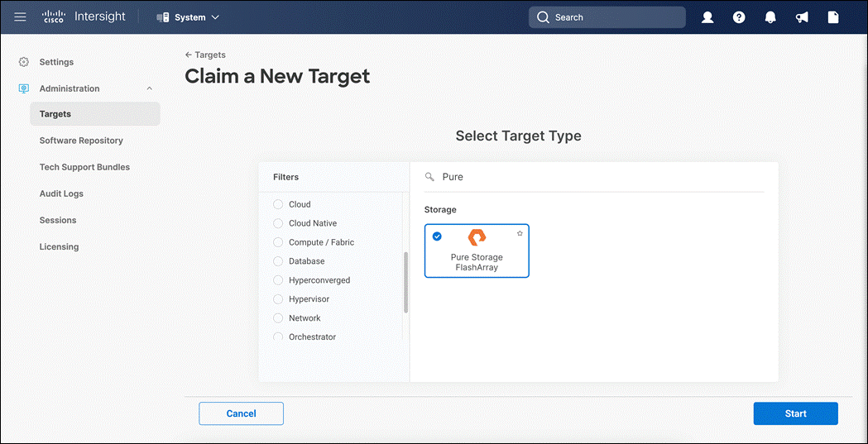Screen dimensions: 868x444
Task: Open Tech Support Bundles
Action: click(x=84, y=167)
